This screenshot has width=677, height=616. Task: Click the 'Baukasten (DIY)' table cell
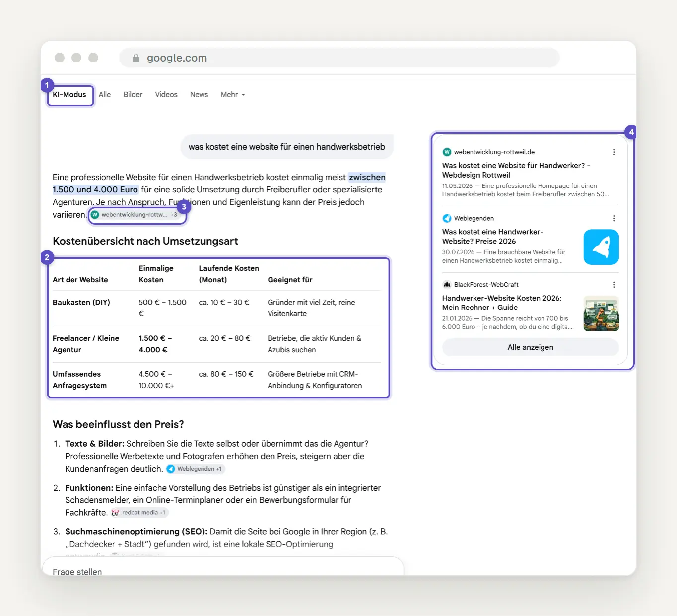pos(81,302)
